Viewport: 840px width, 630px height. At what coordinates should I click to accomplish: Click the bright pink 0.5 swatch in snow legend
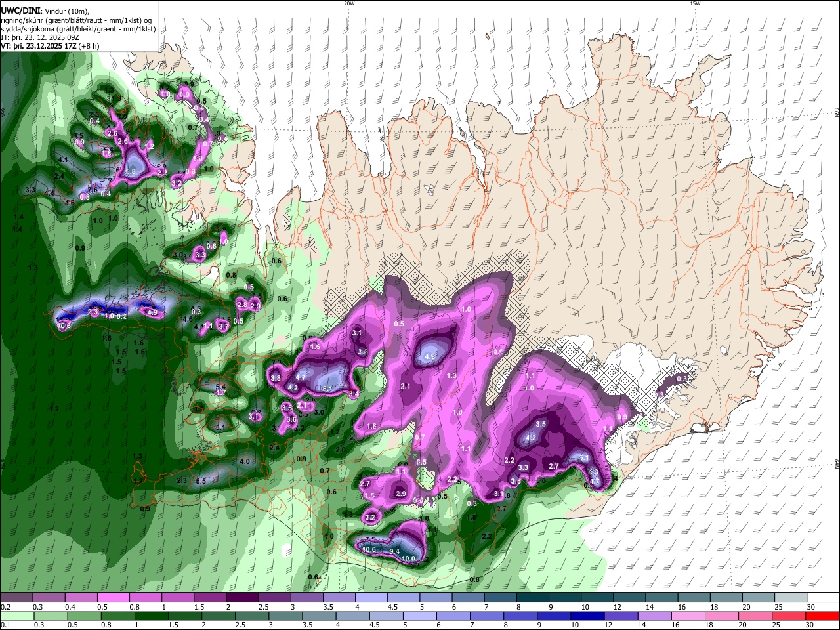click(x=112, y=598)
